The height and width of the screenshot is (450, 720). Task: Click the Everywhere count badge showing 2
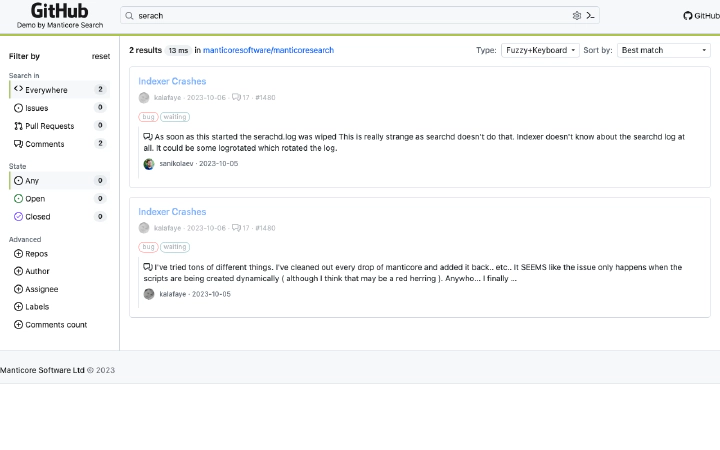[x=100, y=89]
